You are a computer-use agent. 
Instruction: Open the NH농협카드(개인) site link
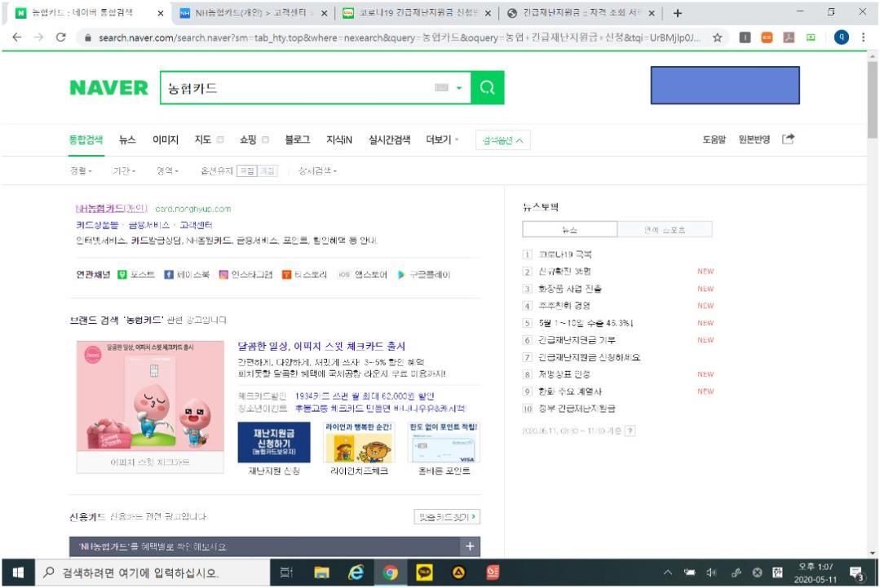click(x=111, y=208)
